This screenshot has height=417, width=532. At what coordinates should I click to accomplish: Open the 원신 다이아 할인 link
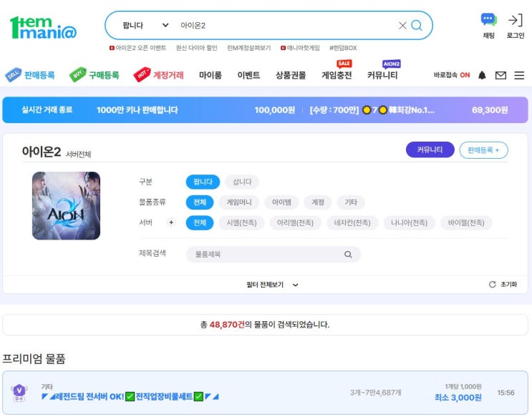tap(196, 48)
